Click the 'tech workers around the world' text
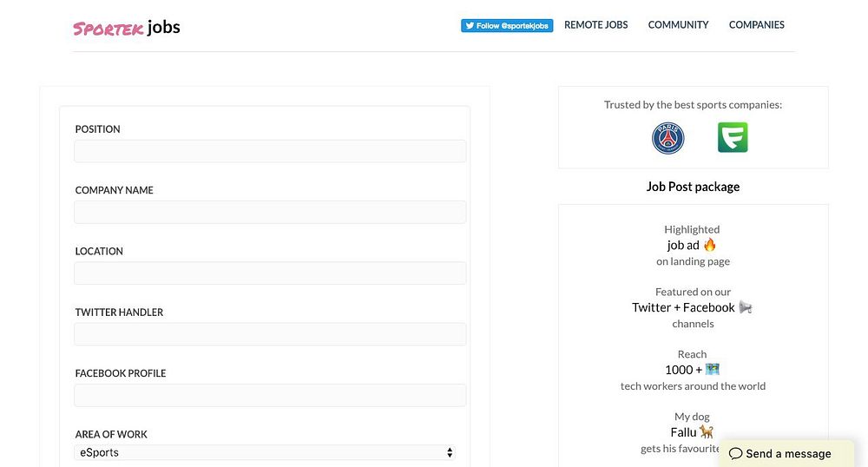The image size is (868, 467). point(693,386)
